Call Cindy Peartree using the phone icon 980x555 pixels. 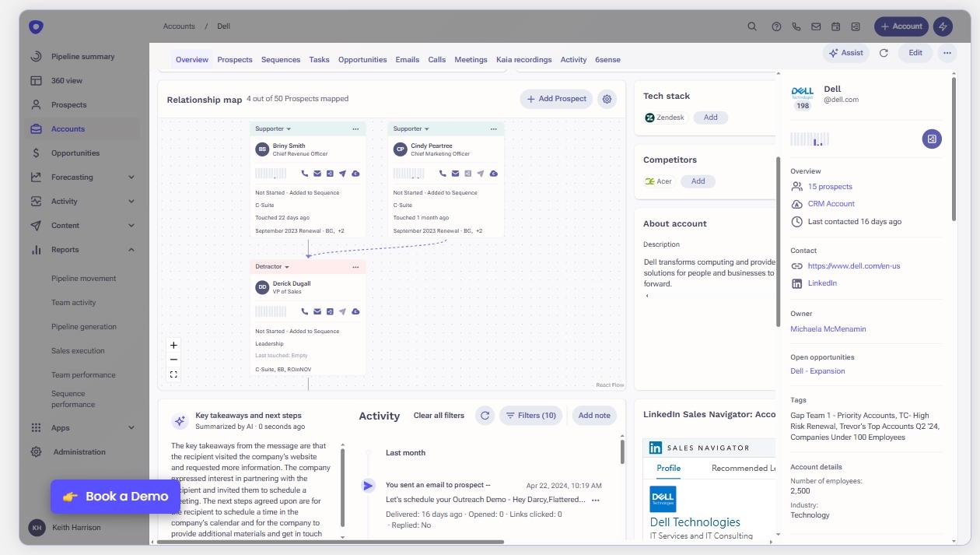[x=443, y=174]
